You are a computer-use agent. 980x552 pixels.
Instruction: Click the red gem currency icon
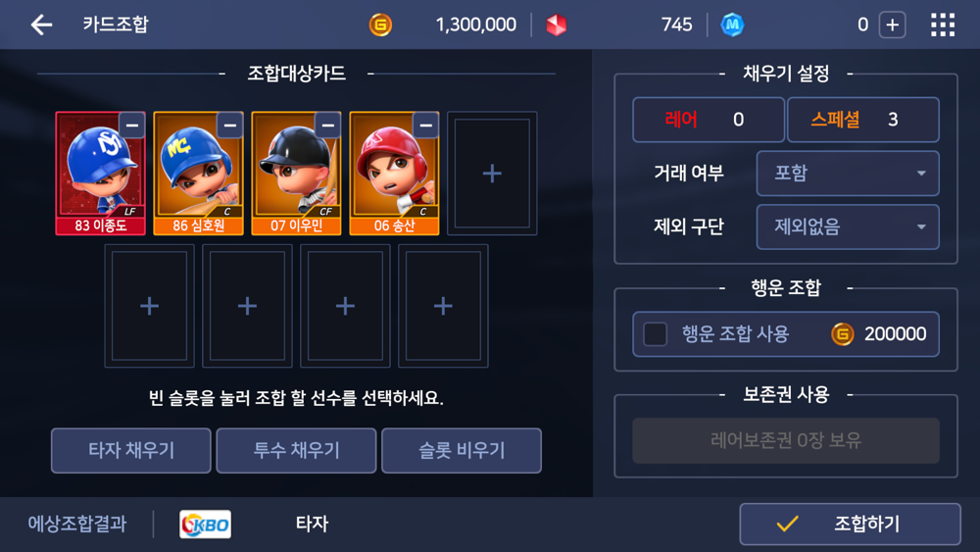click(556, 25)
